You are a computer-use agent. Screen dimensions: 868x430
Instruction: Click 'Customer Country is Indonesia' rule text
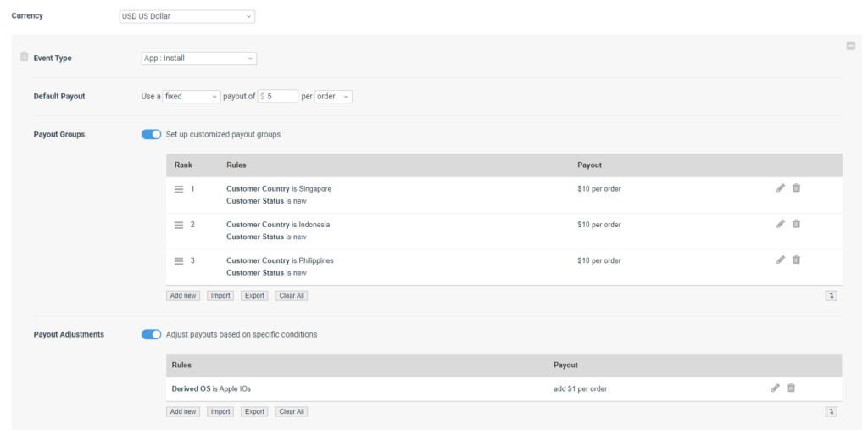(x=278, y=225)
